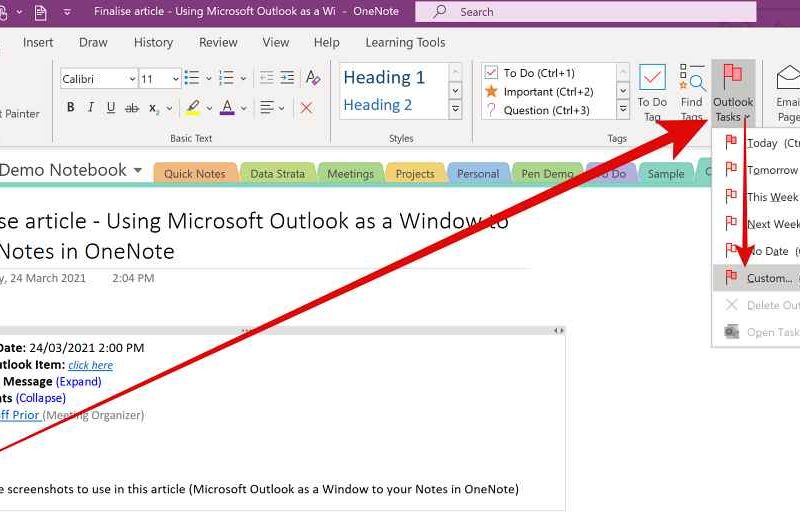The height and width of the screenshot is (525, 800).
Task: Open the Help ribbon tab
Action: [x=327, y=42]
